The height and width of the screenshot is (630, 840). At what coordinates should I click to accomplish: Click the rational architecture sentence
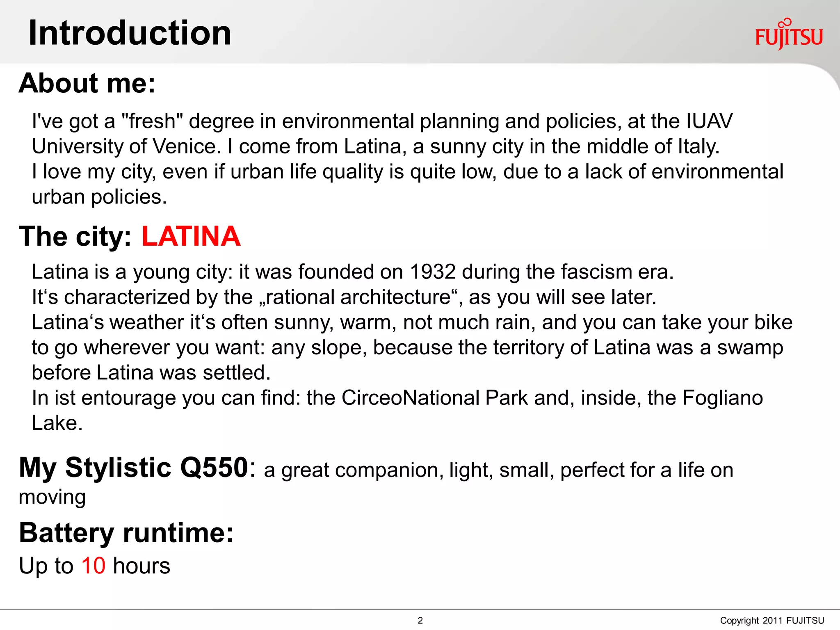click(344, 297)
